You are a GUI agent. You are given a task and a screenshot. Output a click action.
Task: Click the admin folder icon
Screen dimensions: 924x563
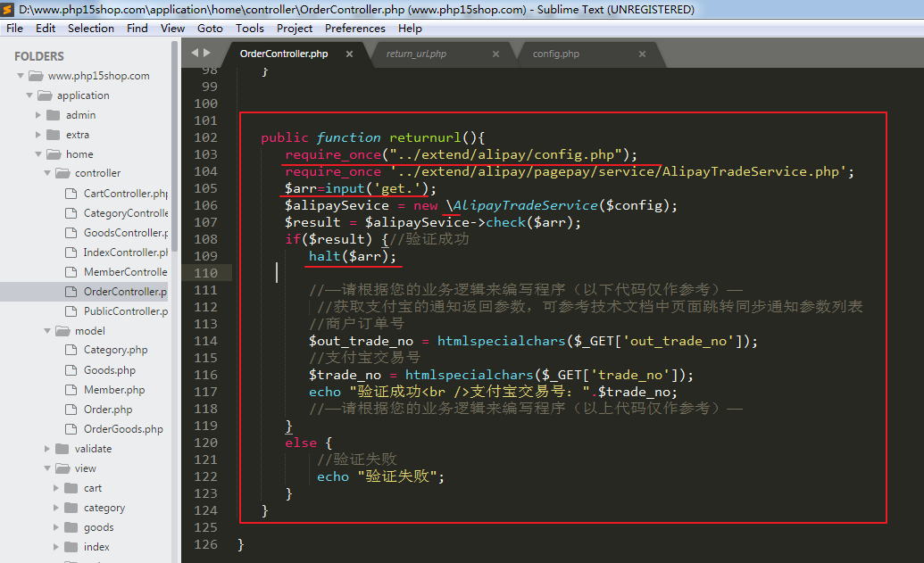click(x=54, y=115)
